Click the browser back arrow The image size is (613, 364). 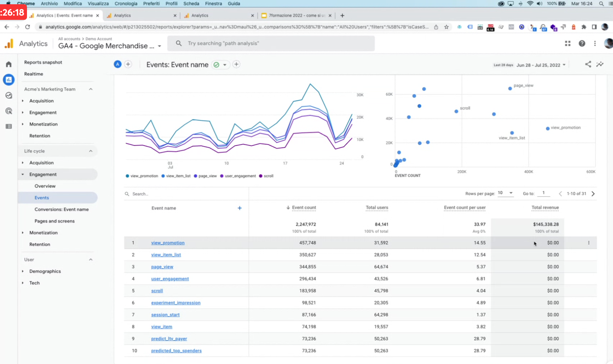(x=7, y=27)
